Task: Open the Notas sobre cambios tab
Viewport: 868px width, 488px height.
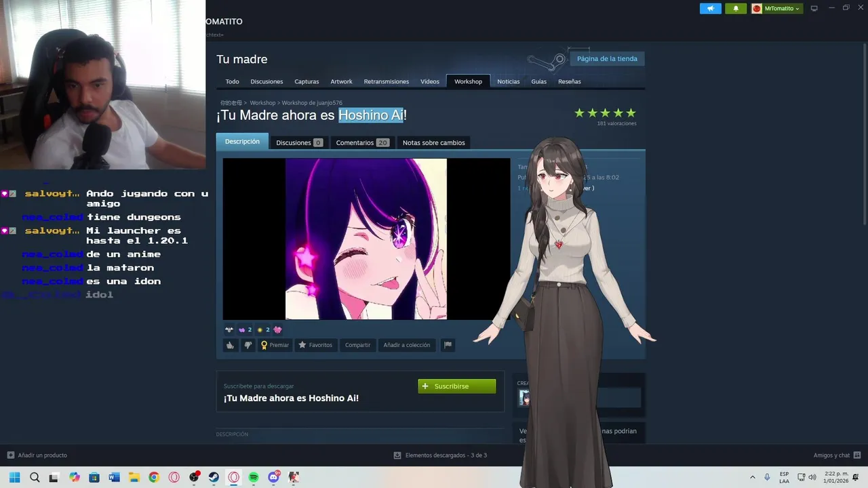Action: [434, 143]
